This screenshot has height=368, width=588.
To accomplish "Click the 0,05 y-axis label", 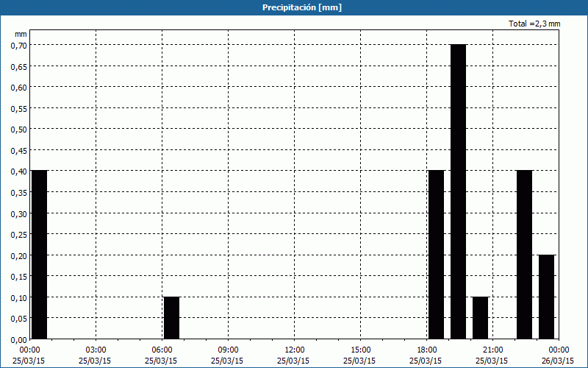I will click(19, 319).
